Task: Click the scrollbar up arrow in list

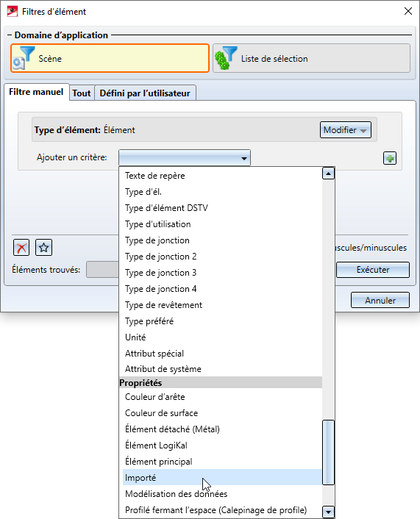Action: [x=328, y=173]
